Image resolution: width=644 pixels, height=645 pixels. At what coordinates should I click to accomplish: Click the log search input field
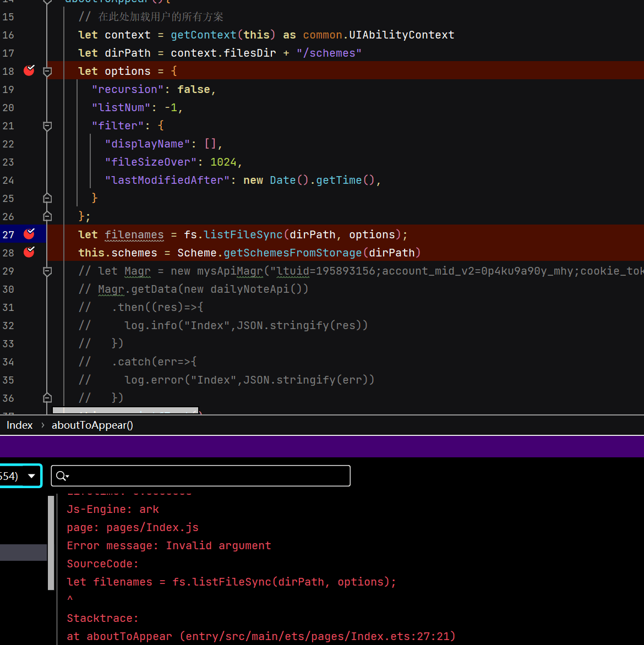(200, 476)
